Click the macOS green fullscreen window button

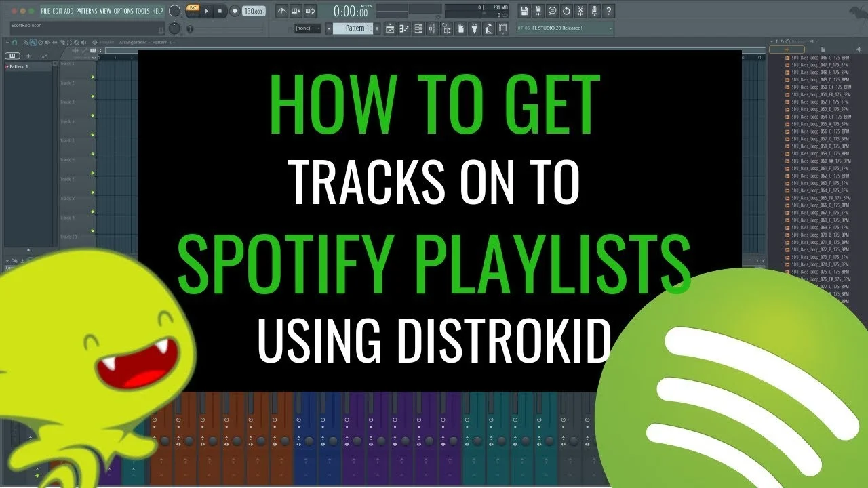(31, 11)
